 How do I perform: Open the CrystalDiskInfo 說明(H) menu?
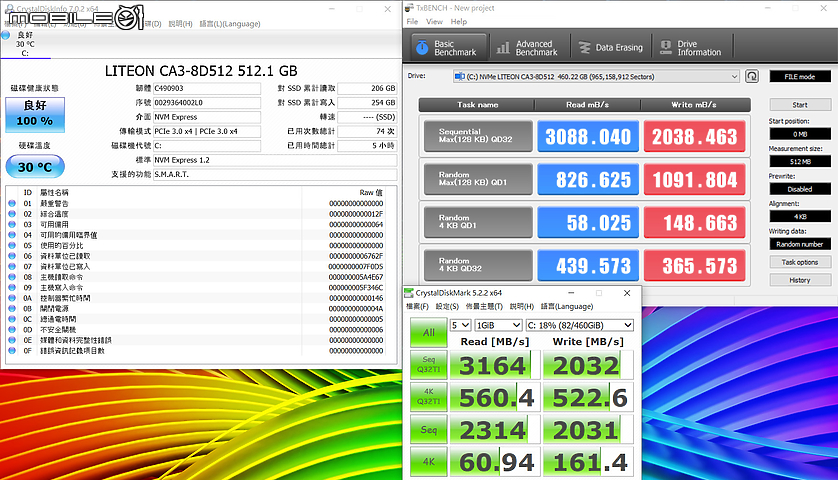click(180, 24)
